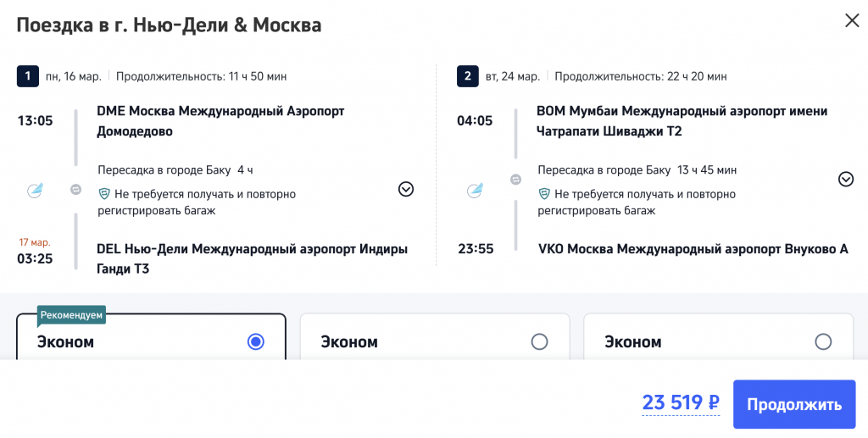Select the middle Эконом fare radio
The image size is (868, 438).
coord(539,341)
